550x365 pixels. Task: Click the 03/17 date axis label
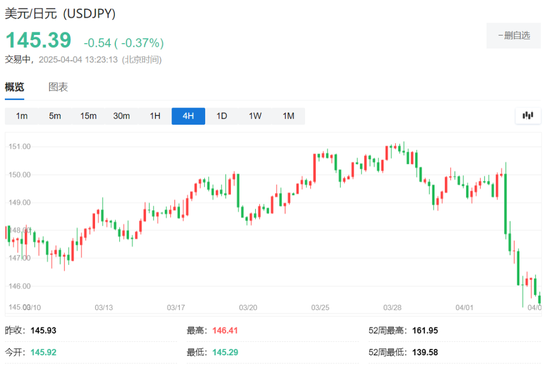176,308
